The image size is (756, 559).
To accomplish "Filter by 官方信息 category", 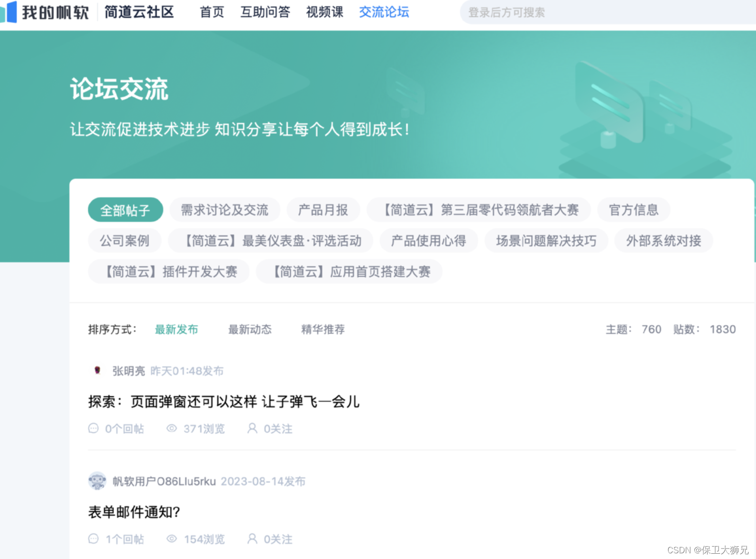I will click(x=634, y=210).
